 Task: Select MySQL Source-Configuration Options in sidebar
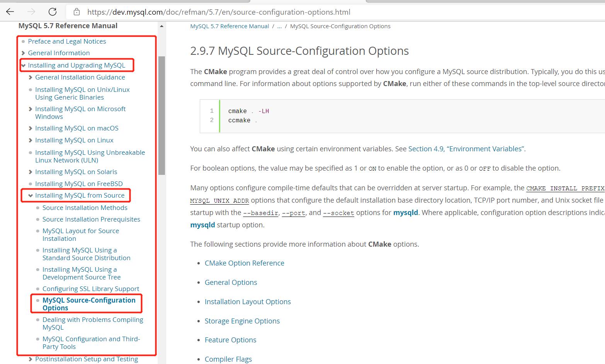89,304
